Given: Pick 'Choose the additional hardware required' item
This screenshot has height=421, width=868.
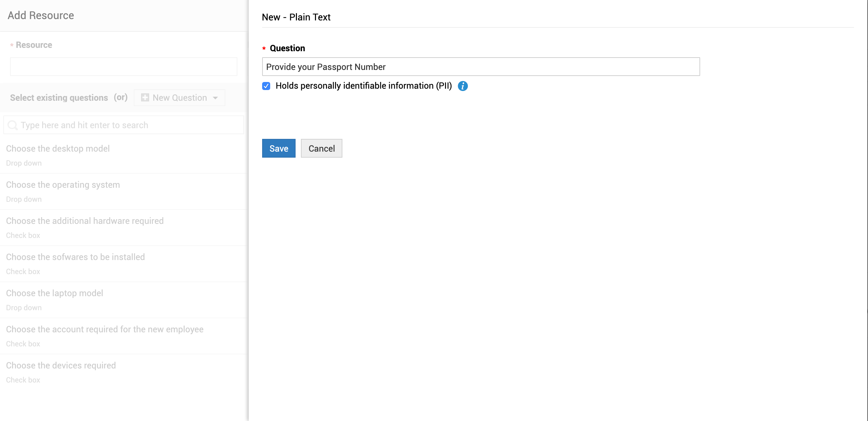Looking at the screenshot, I should [x=85, y=221].
